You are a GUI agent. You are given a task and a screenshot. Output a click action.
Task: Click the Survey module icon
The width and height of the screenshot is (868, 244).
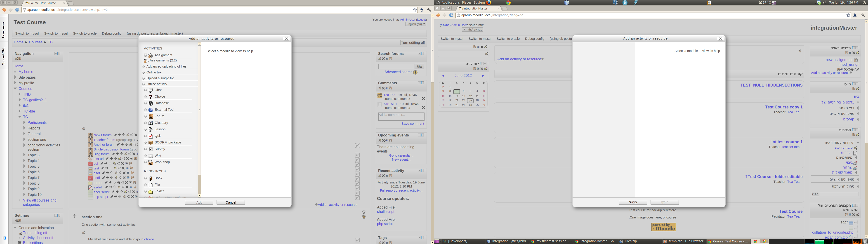point(151,149)
